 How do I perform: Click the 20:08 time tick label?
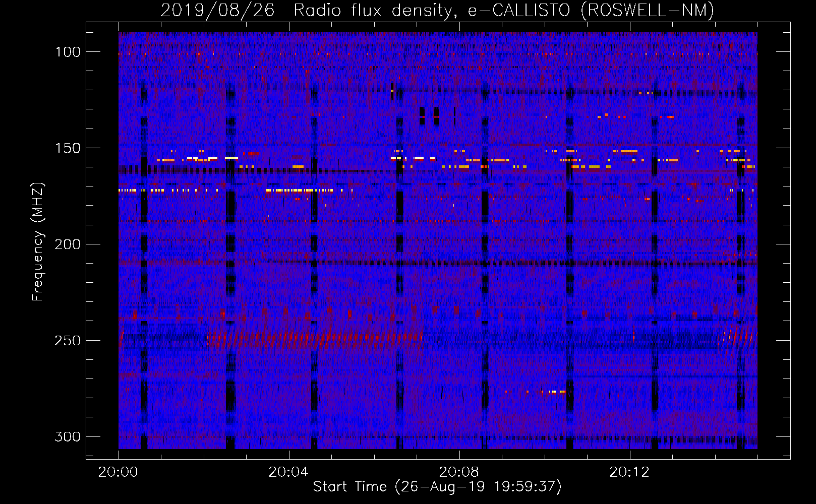tap(459, 472)
